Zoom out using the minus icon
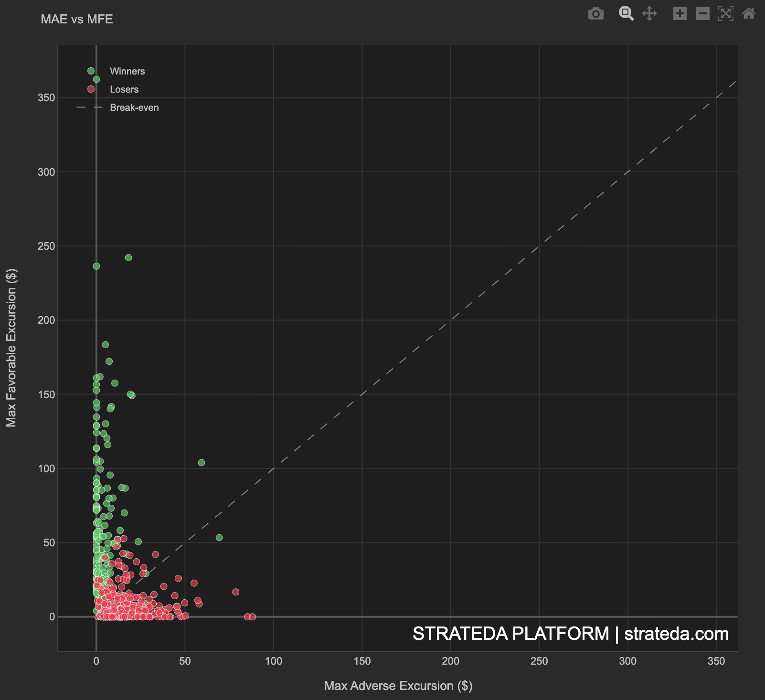The image size is (765, 700). [702, 14]
